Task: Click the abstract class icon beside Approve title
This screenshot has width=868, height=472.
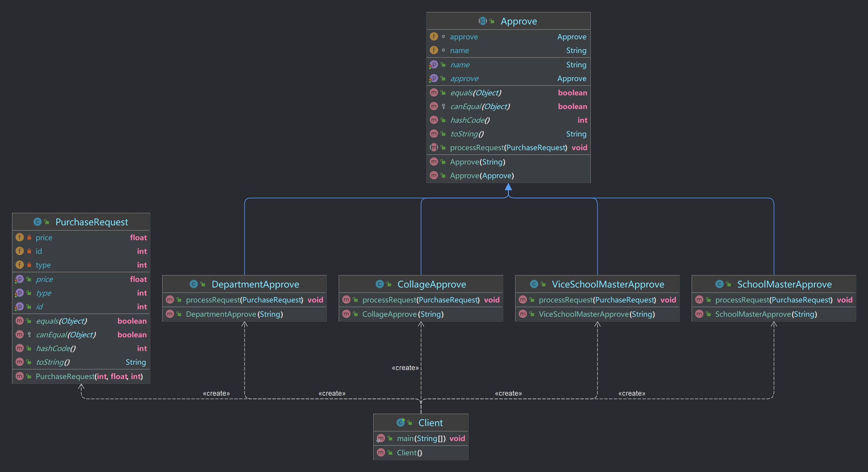Action: point(483,21)
